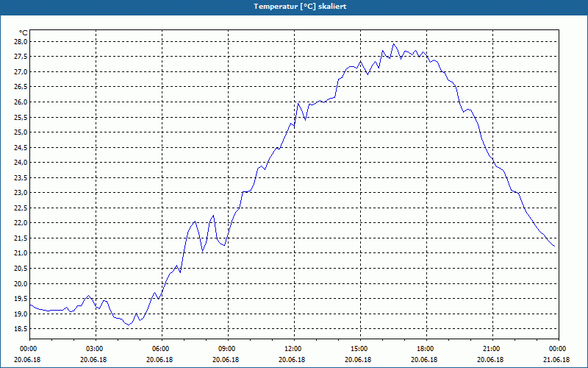The image size is (588, 368).
Task: Click the 00:00 label above 21.06.18
Action: click(559, 349)
